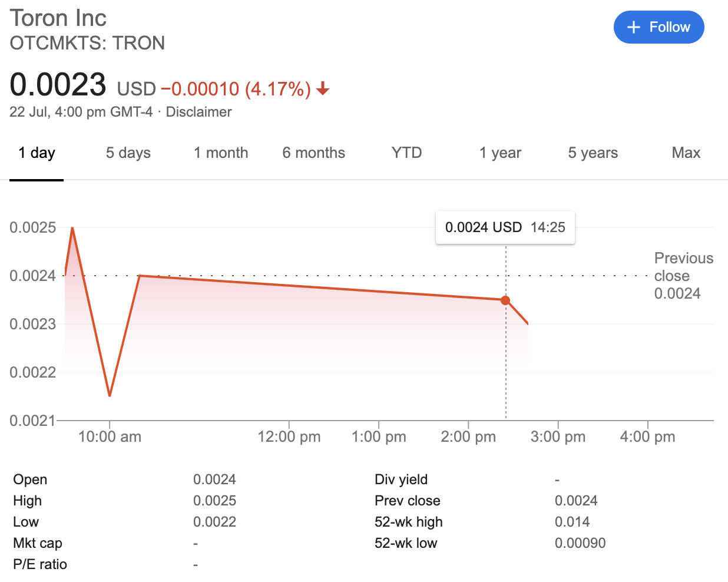Switch to 5 days range tab
This screenshot has height=582, width=728.
pyautogui.click(x=128, y=153)
